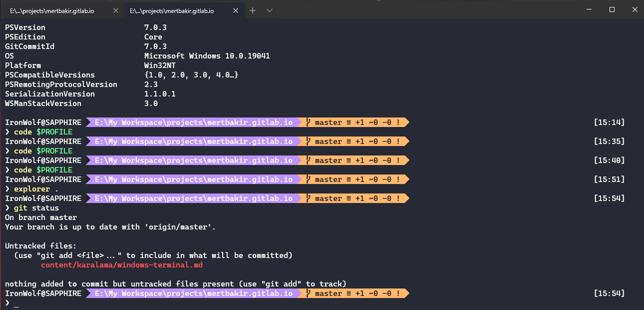Switch to the first terminal tab
Viewport: 644px width, 310px height.
(x=52, y=10)
